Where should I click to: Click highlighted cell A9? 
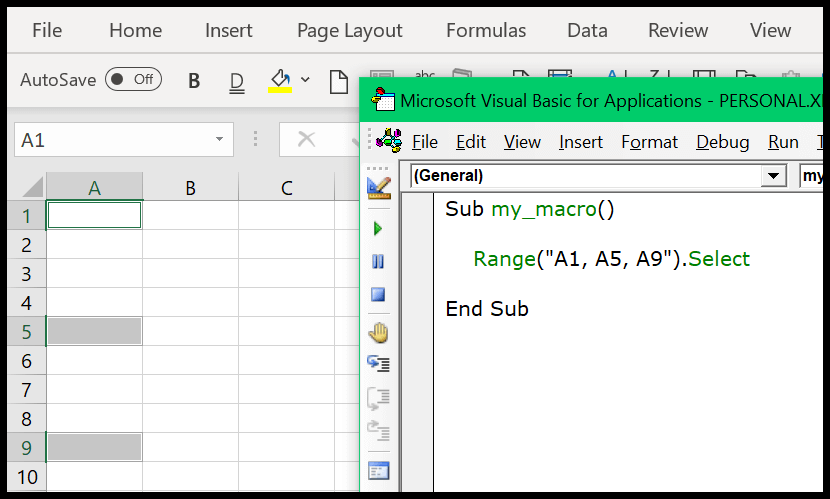(94, 447)
